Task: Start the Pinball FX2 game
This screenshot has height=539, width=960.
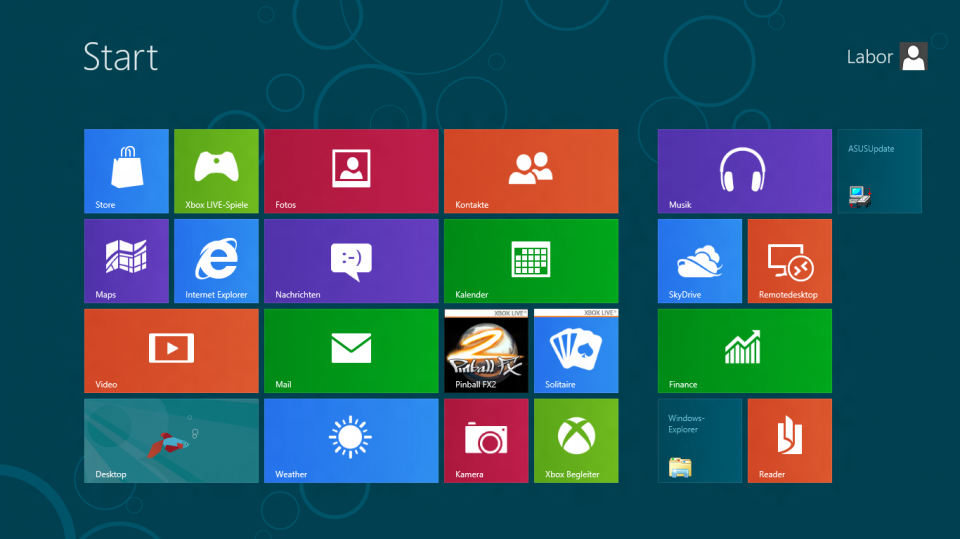Action: (x=486, y=351)
